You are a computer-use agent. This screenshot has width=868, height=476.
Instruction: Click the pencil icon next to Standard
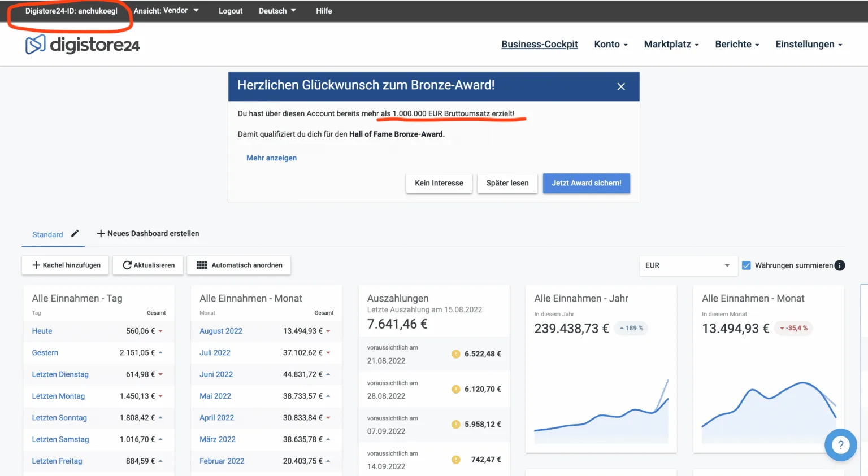click(x=75, y=233)
